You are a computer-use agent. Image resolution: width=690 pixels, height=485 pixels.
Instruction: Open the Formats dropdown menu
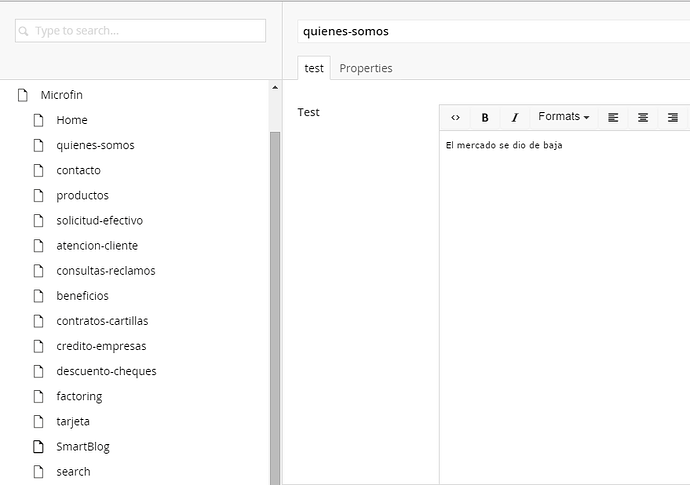point(563,117)
